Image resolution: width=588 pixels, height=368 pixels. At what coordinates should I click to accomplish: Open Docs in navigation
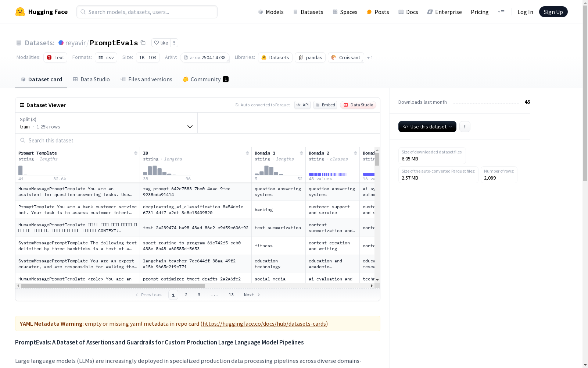point(408,12)
